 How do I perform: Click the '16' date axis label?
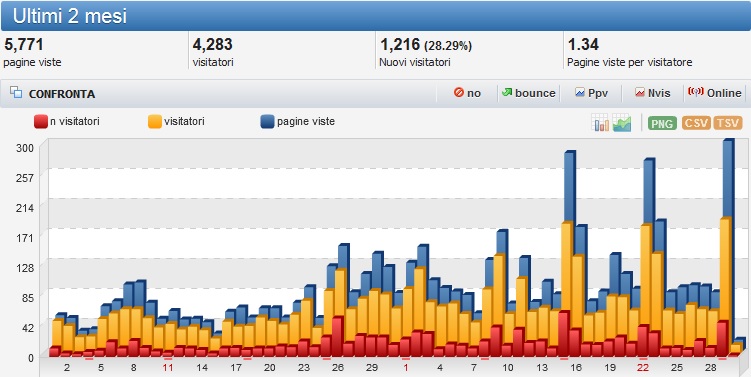click(x=576, y=368)
